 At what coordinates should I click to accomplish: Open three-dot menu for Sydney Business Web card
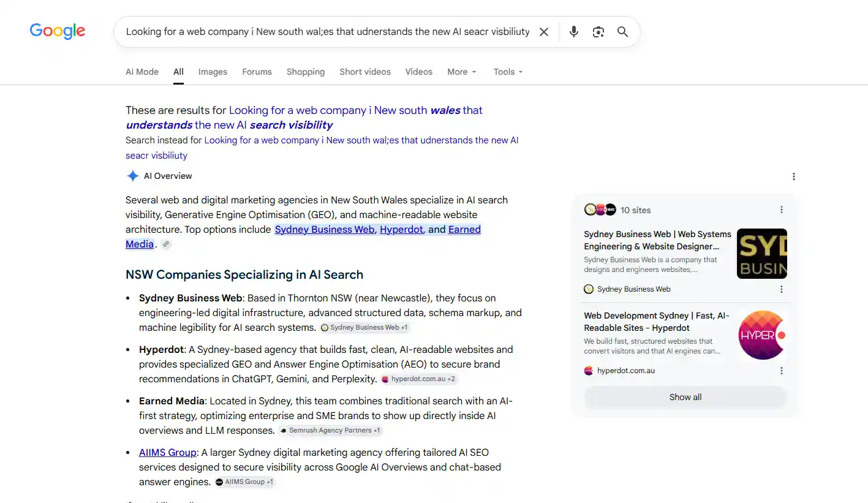pos(782,289)
